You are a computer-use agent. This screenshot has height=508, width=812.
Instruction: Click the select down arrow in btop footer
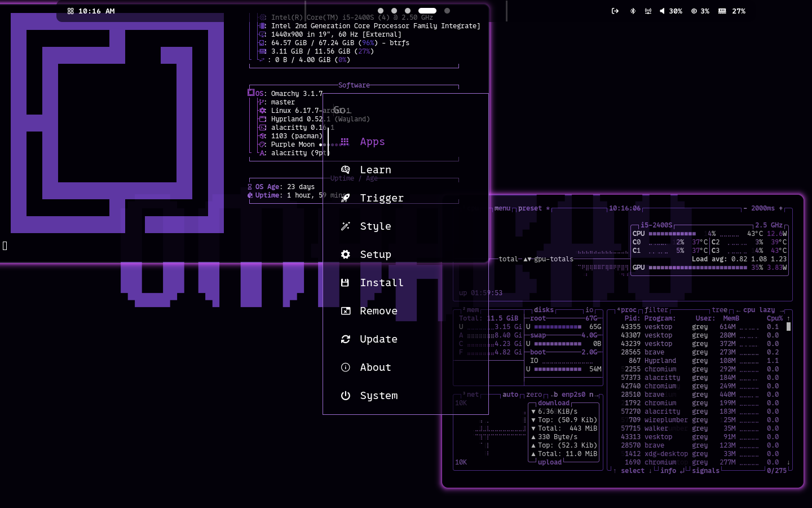pos(650,471)
